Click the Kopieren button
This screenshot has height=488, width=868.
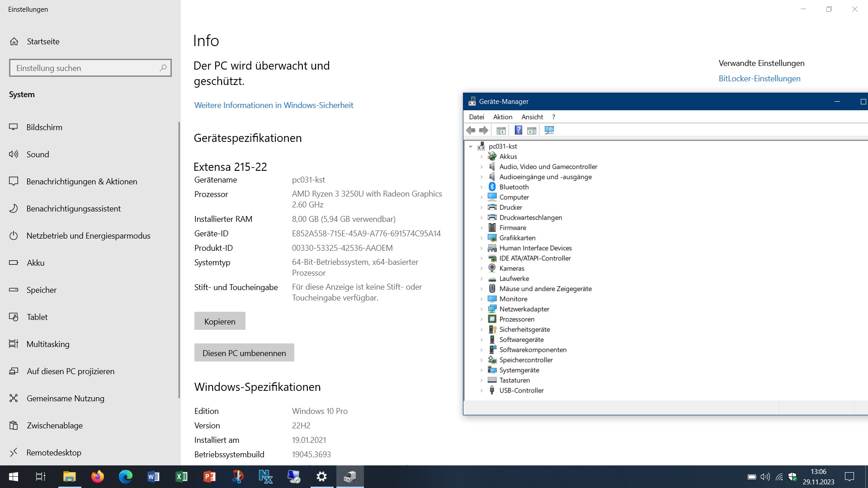[x=220, y=321]
